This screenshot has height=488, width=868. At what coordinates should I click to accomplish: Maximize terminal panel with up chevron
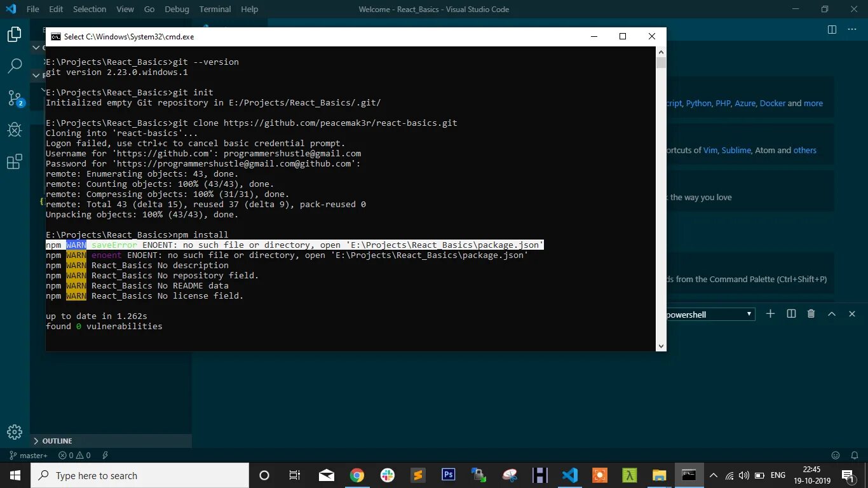click(x=831, y=314)
